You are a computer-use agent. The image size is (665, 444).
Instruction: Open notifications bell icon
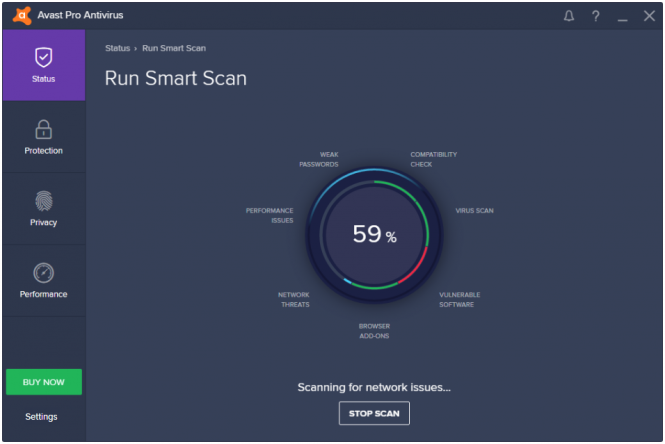coord(569,16)
